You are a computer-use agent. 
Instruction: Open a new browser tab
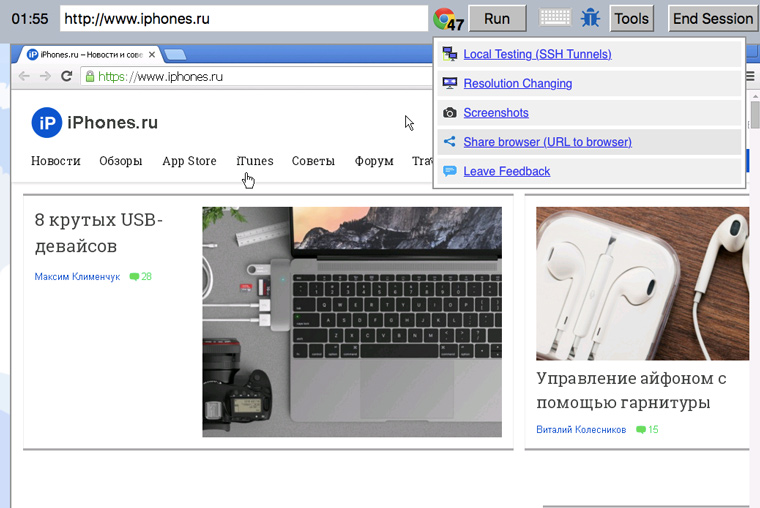[x=175, y=55]
